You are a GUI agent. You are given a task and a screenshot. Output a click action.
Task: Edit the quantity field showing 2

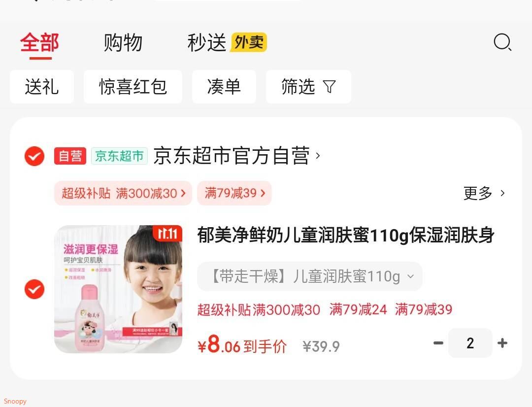pyautogui.click(x=470, y=343)
